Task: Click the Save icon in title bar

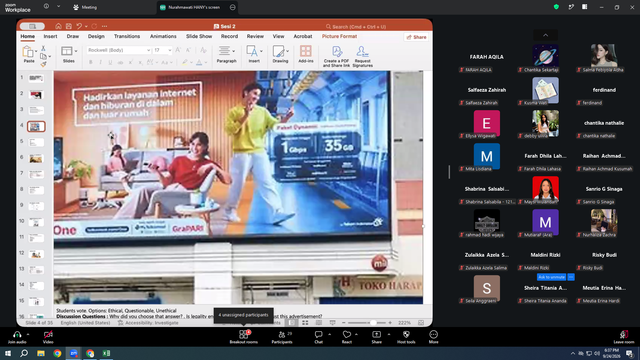Action: [69, 26]
